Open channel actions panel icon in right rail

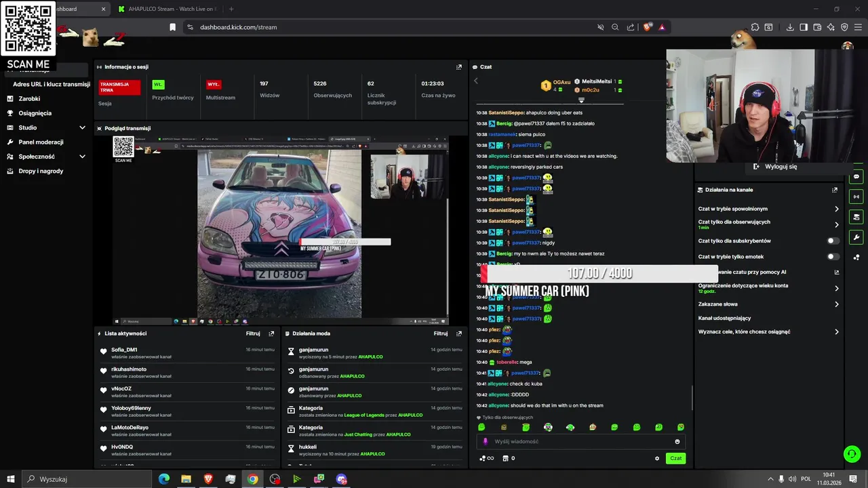pyautogui.click(x=856, y=217)
